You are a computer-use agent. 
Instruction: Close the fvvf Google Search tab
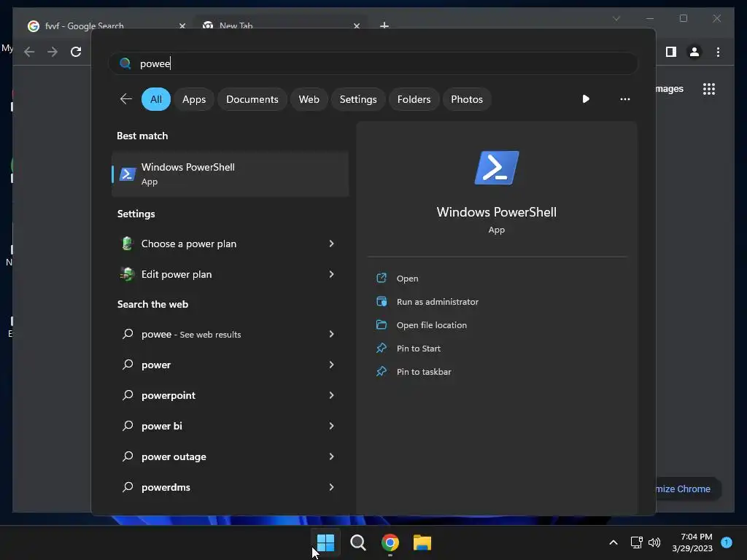click(x=182, y=26)
